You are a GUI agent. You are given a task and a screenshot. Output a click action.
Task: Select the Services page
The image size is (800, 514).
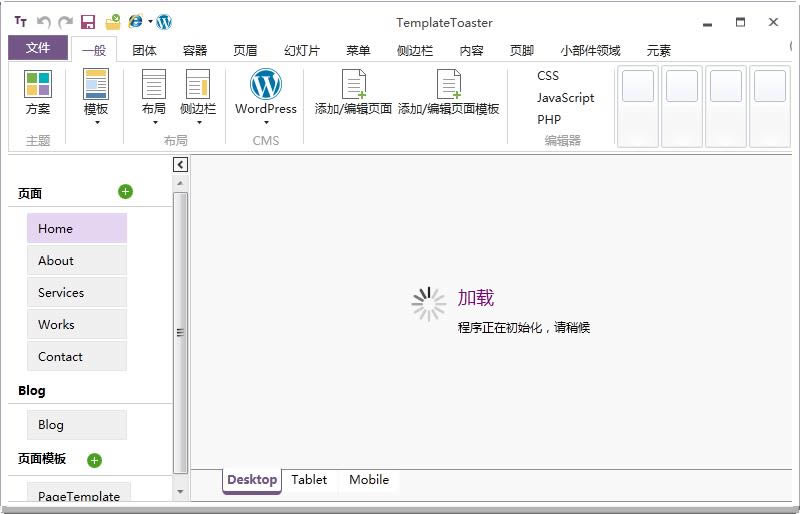[x=77, y=292]
